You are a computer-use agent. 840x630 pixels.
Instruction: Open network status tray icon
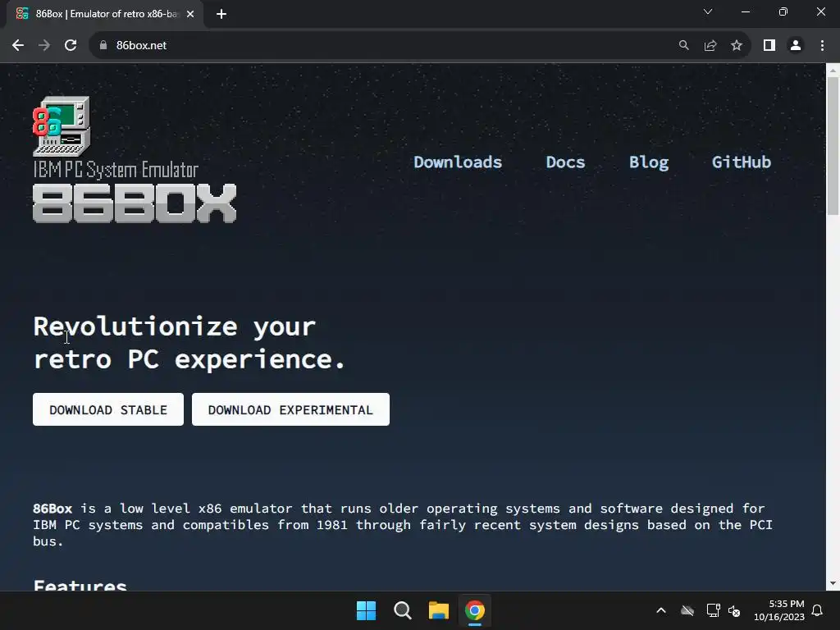tap(713, 610)
